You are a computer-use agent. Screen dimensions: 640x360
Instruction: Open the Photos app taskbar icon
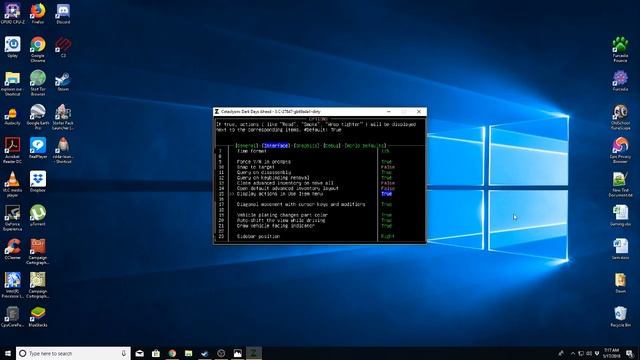coord(238,353)
